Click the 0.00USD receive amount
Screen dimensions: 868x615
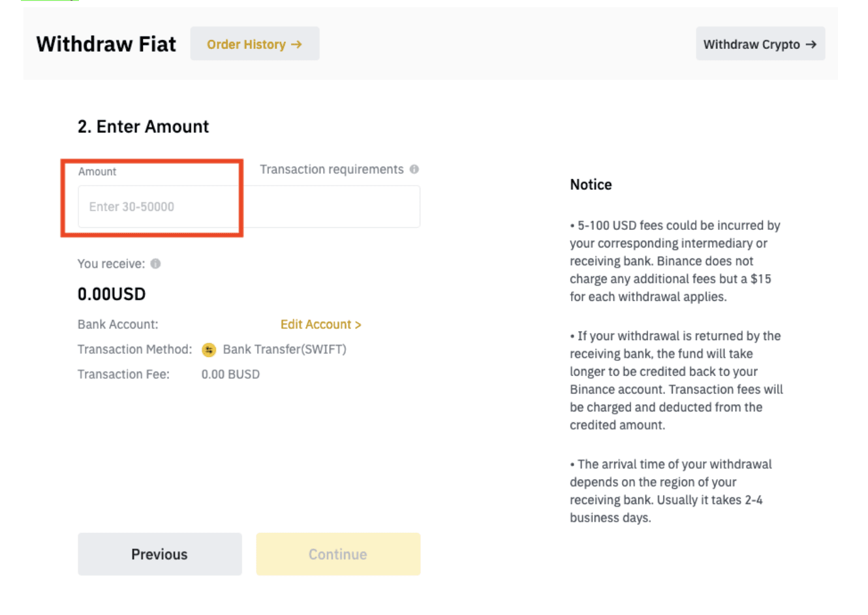(112, 294)
